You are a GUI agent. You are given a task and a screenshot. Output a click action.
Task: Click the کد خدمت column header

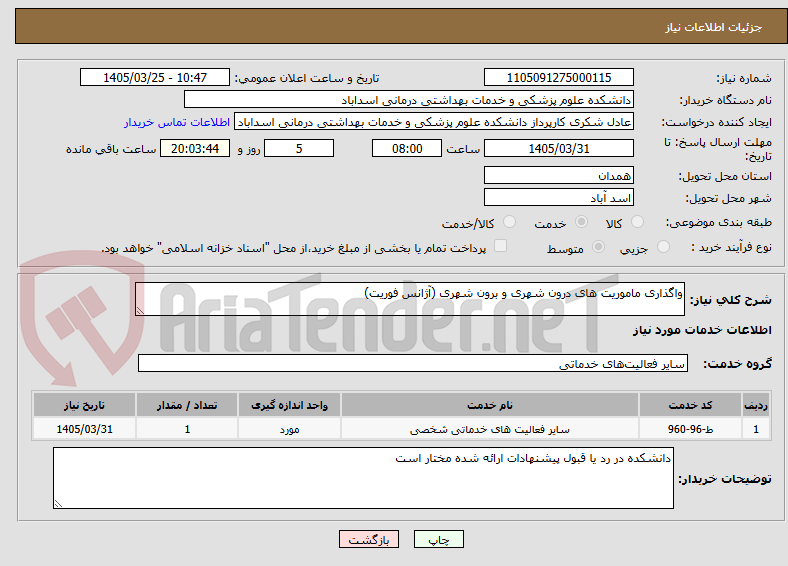tap(691, 405)
